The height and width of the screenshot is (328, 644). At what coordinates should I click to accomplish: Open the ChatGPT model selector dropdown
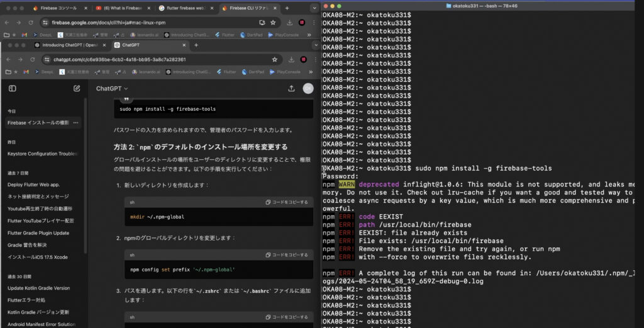point(112,89)
